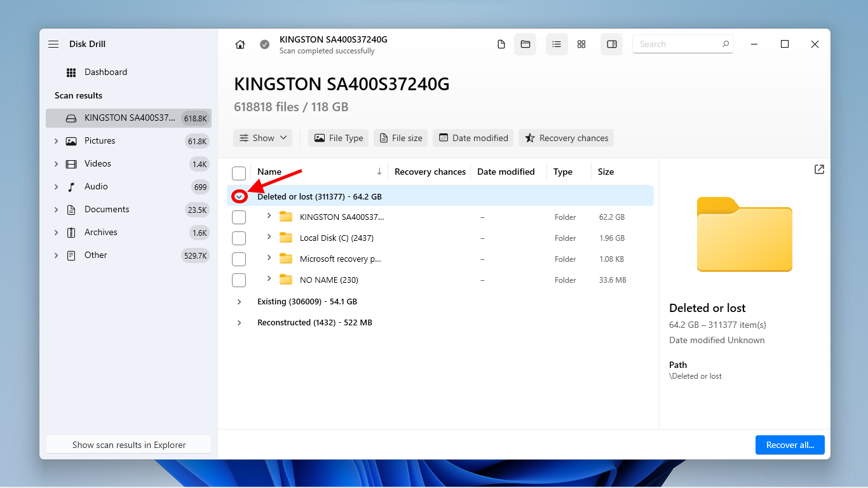Viewport: 868px width, 488px height.
Task: Expand Videos category in sidebar
Action: (x=56, y=164)
